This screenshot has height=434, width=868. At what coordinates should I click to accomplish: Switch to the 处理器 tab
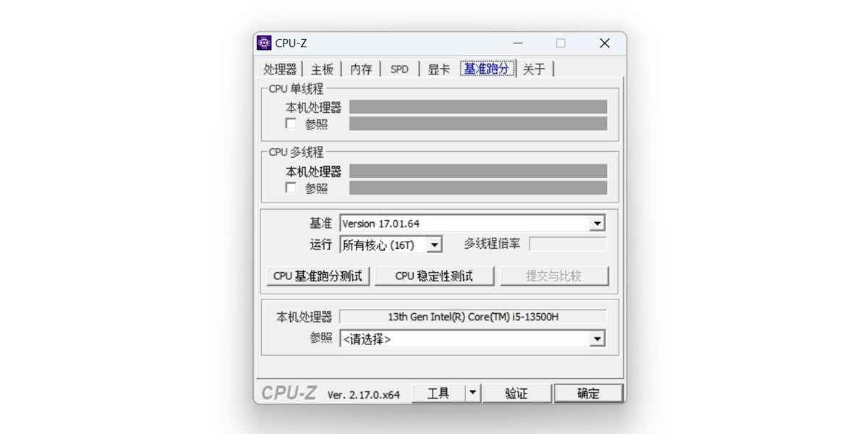coord(280,69)
